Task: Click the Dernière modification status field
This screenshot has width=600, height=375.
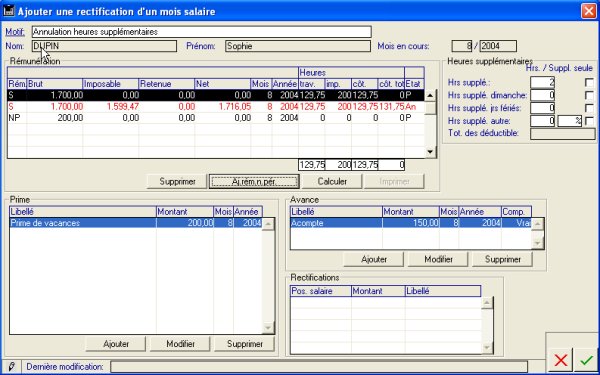Action: 319,367
